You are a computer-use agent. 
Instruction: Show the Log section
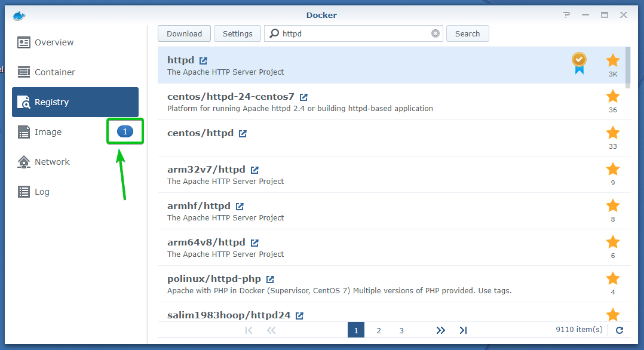[x=42, y=192]
